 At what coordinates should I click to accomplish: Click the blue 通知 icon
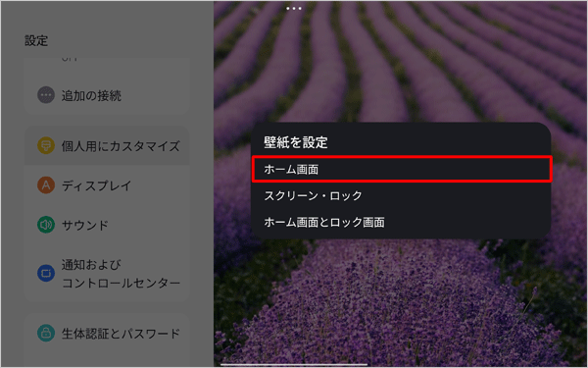coord(46,274)
